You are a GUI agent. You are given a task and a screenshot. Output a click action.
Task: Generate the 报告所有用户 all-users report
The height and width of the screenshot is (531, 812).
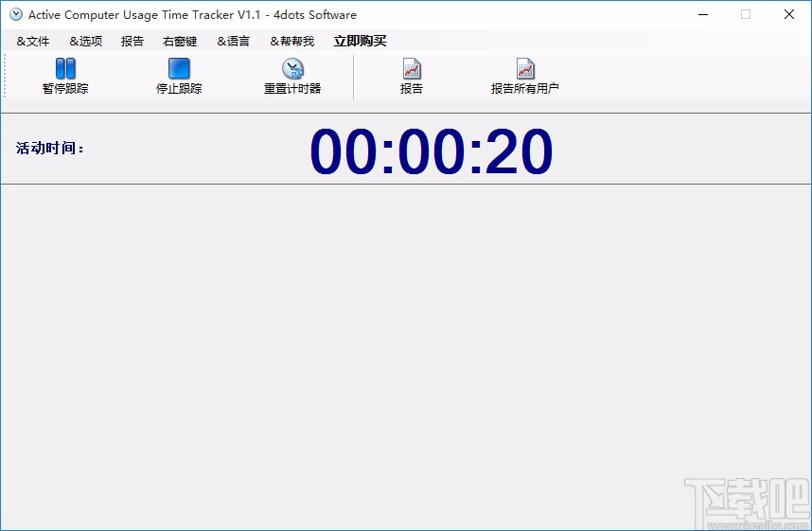point(524,76)
